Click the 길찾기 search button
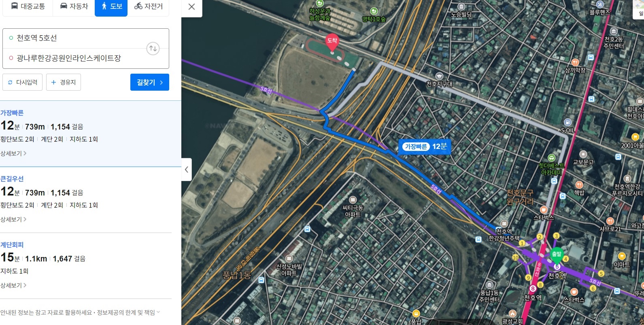 point(150,82)
